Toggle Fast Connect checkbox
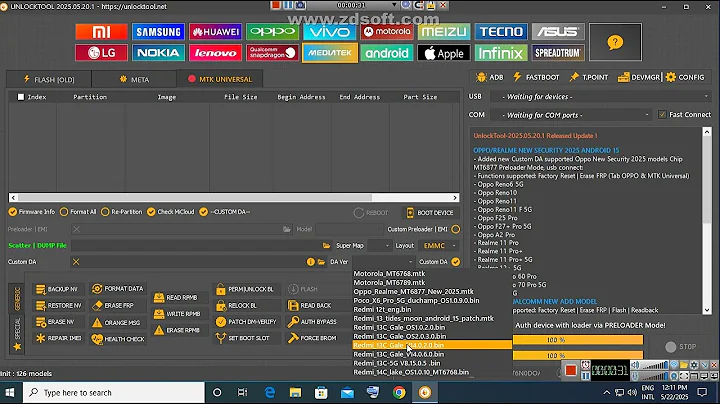720x404 pixels. pyautogui.click(x=662, y=115)
